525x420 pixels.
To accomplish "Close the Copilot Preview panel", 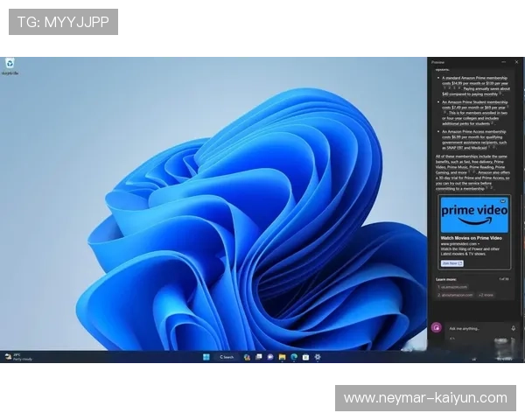I will click(x=516, y=62).
